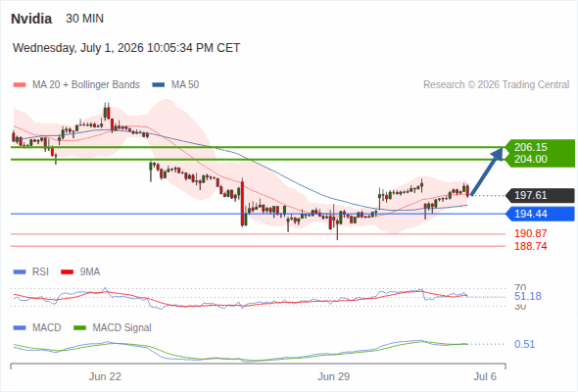Click the MACD Signal legend swatch
Image resolution: width=578 pixels, height=392 pixels.
coord(79,328)
